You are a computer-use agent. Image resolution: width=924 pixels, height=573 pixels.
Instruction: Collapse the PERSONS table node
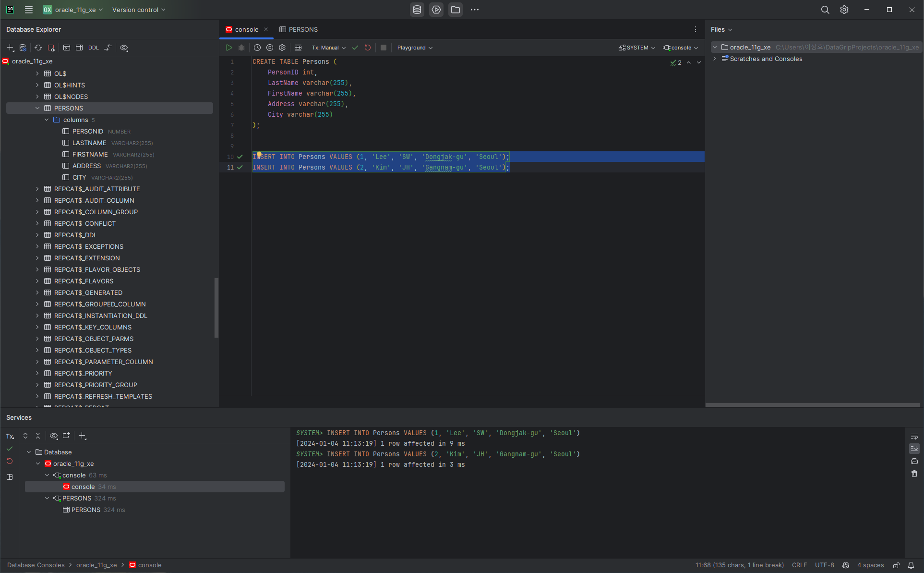pos(37,108)
